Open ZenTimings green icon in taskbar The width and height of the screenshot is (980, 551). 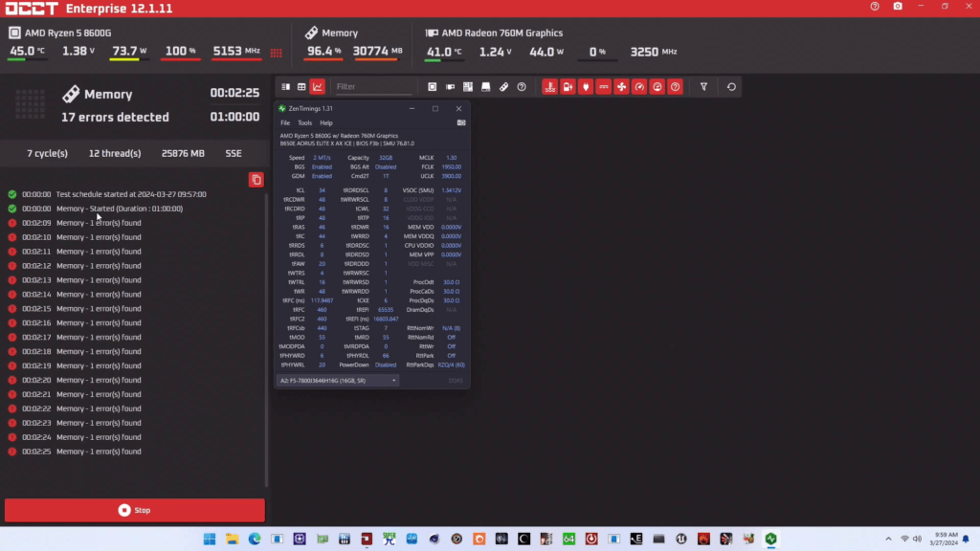(x=770, y=539)
